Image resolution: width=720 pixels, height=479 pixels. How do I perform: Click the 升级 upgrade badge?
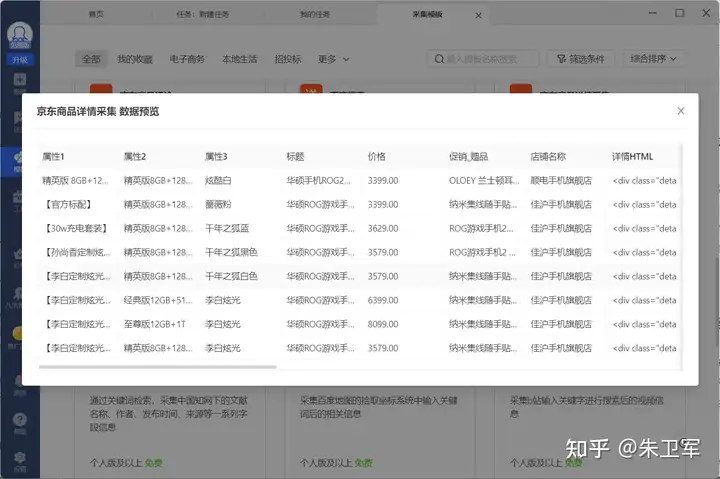(x=20, y=60)
